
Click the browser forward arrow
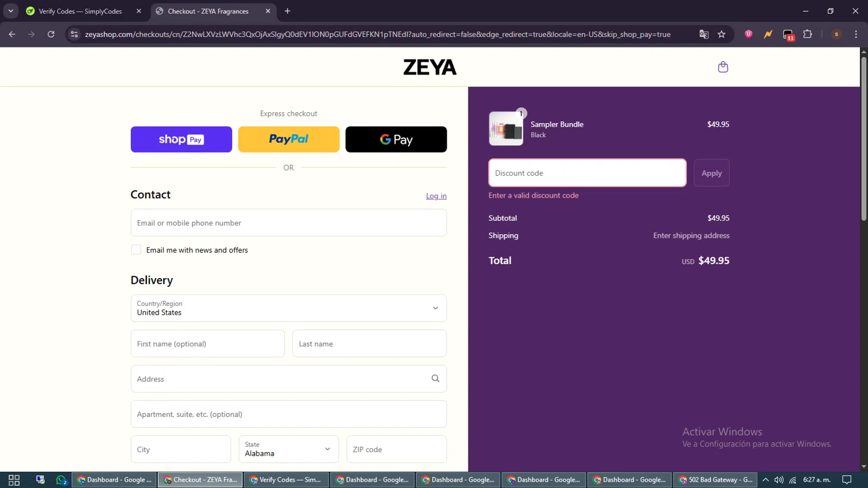[31, 34]
